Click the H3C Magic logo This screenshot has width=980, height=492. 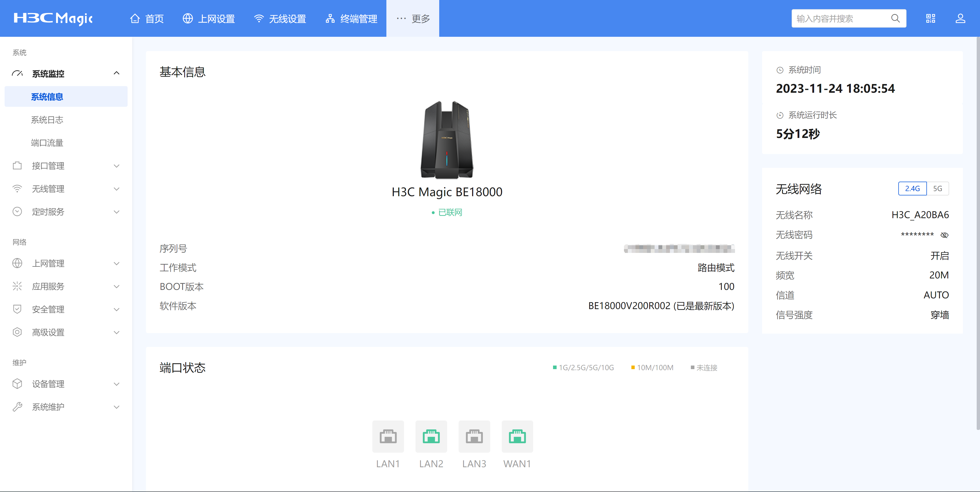(53, 18)
